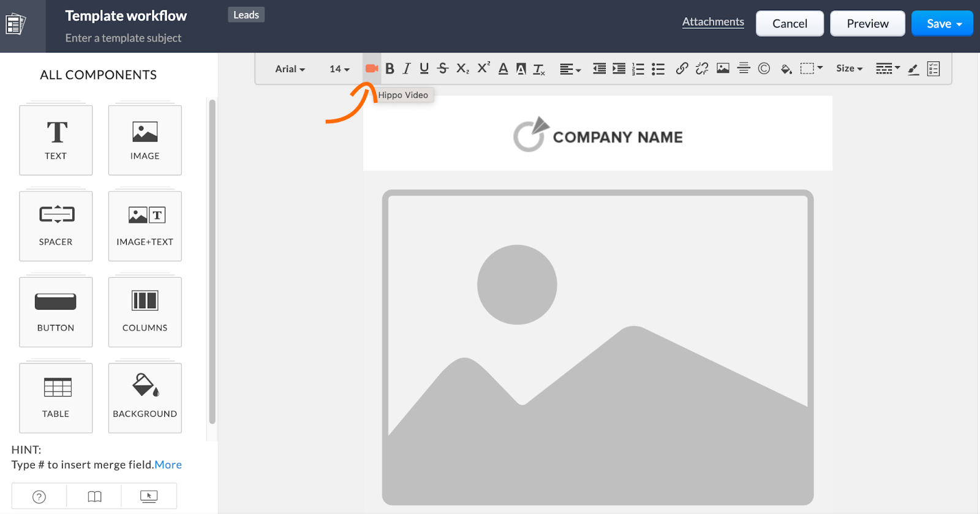The height and width of the screenshot is (514, 980).
Task: Click the Preview button
Action: coord(867,23)
